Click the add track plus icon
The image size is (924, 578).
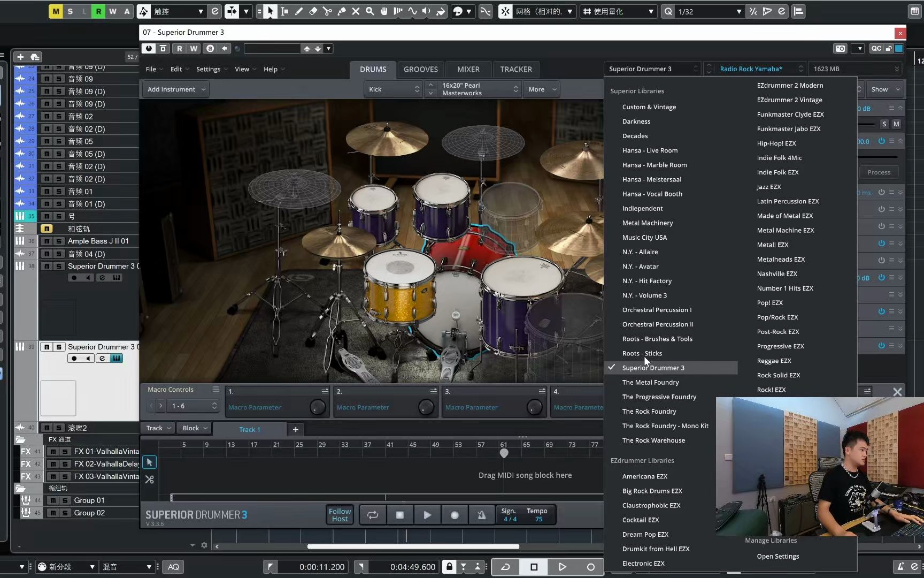point(20,57)
